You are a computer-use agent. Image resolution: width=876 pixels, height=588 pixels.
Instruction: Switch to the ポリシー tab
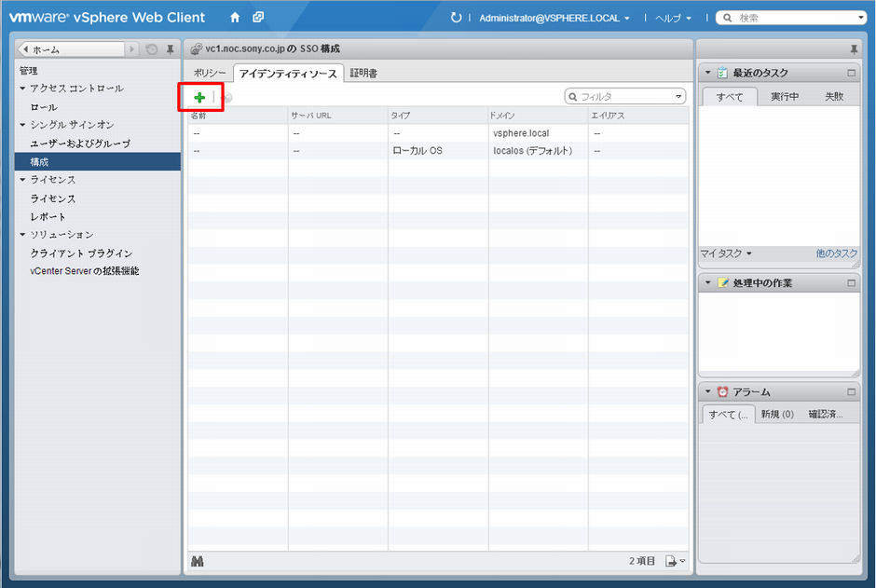coord(210,73)
